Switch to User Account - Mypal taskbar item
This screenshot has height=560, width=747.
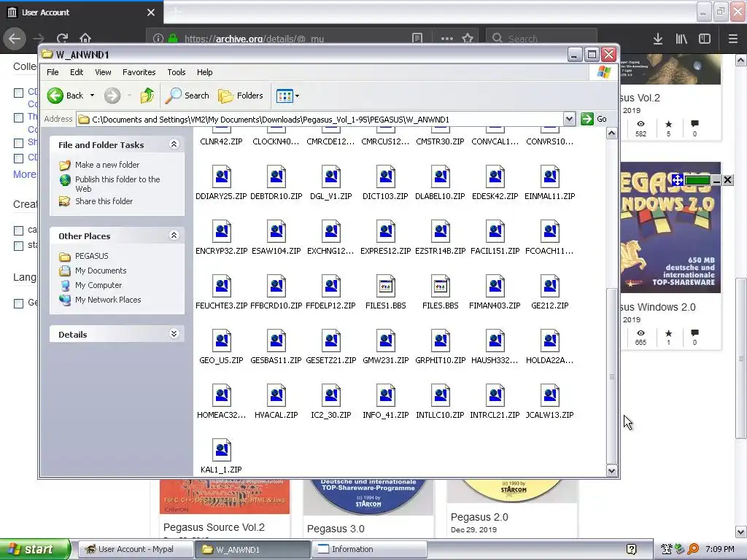[x=135, y=549]
